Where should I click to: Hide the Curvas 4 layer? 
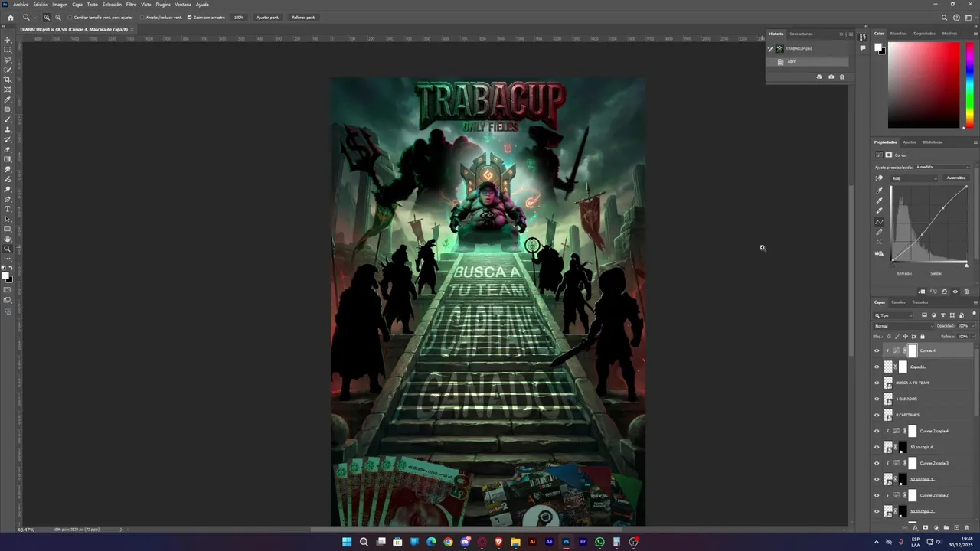[877, 350]
